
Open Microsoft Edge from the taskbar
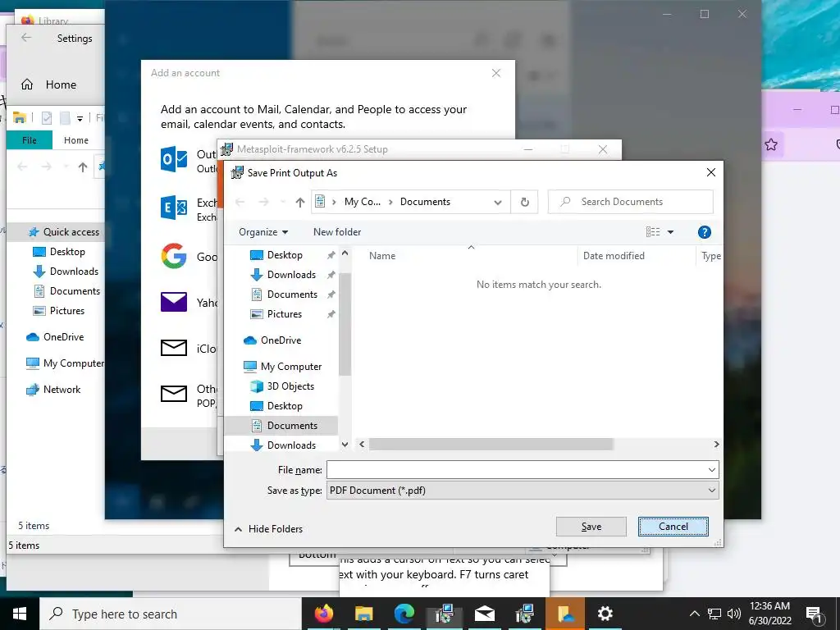click(x=404, y=614)
